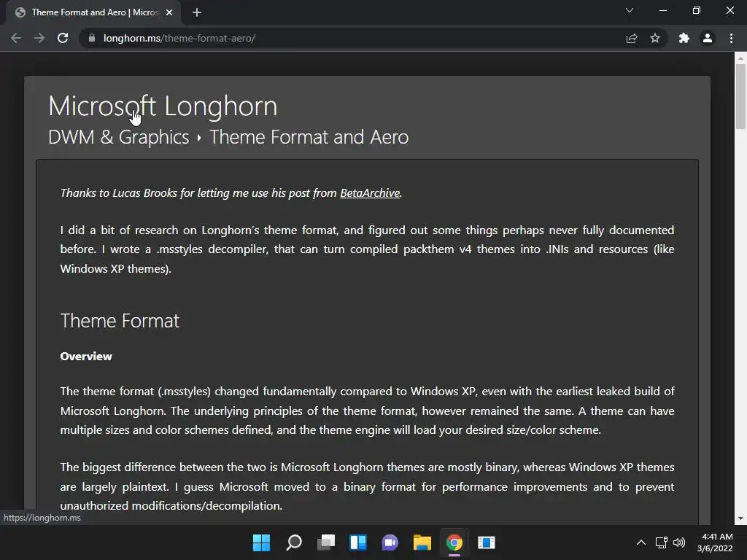This screenshot has height=560, width=747.
Task: Open Chrome's three-dot menu
Action: [x=731, y=38]
